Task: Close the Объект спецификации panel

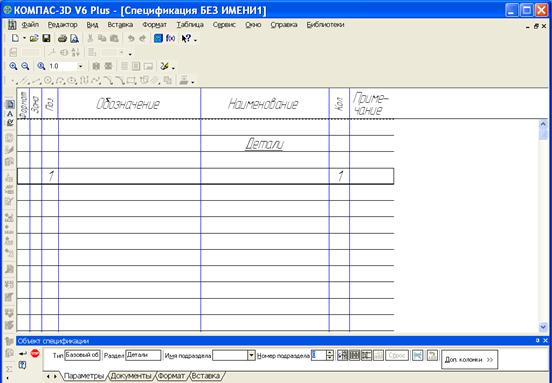Action: 545,340
